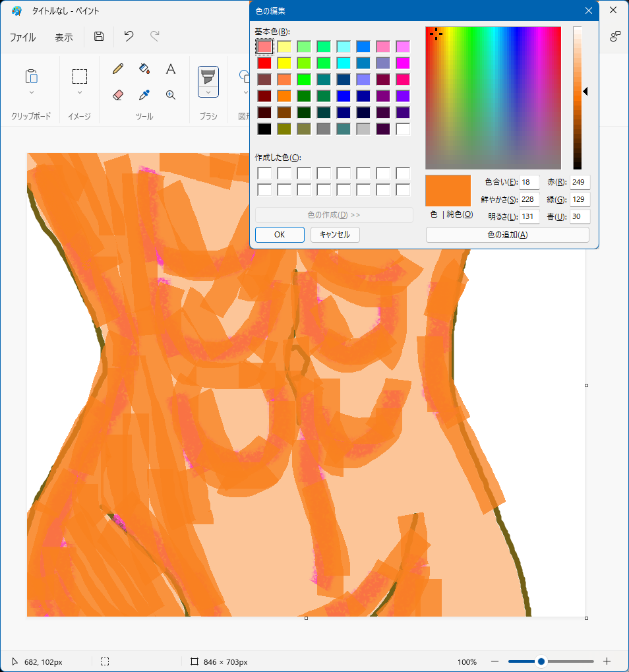Select the Color picker eyedropper tool

coord(144,95)
